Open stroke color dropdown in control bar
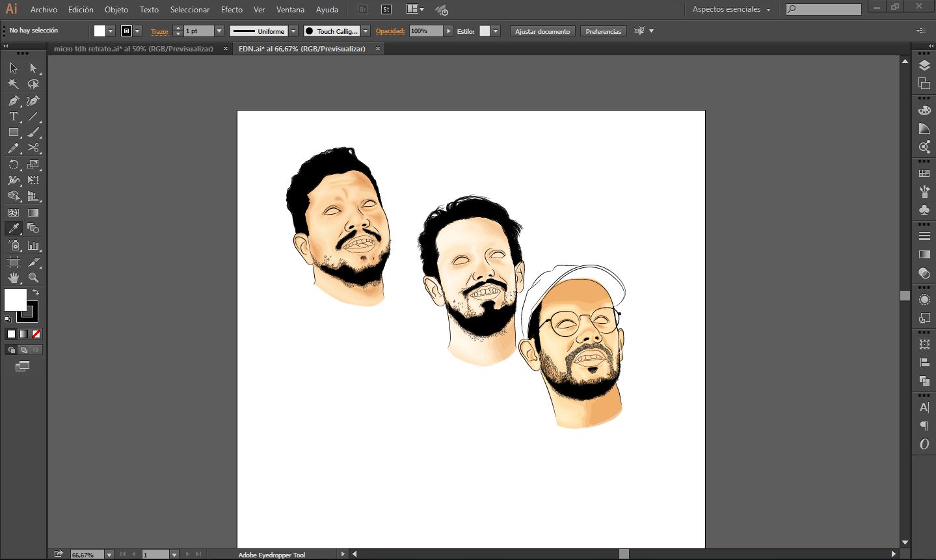936x560 pixels. click(x=138, y=31)
